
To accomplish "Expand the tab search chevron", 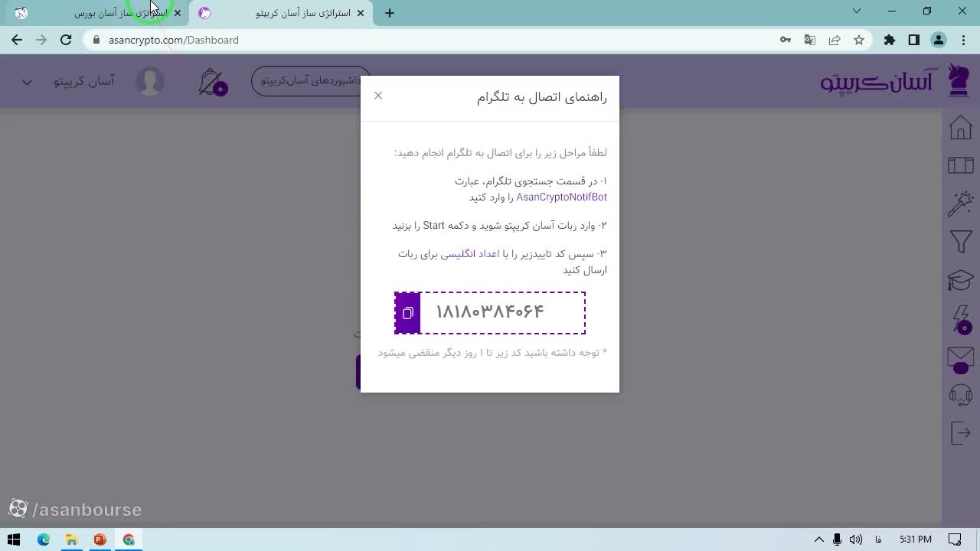I will (857, 11).
